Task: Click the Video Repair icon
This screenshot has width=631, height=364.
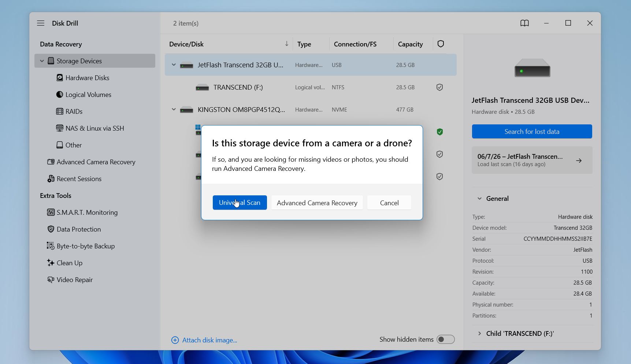Action: (51, 279)
